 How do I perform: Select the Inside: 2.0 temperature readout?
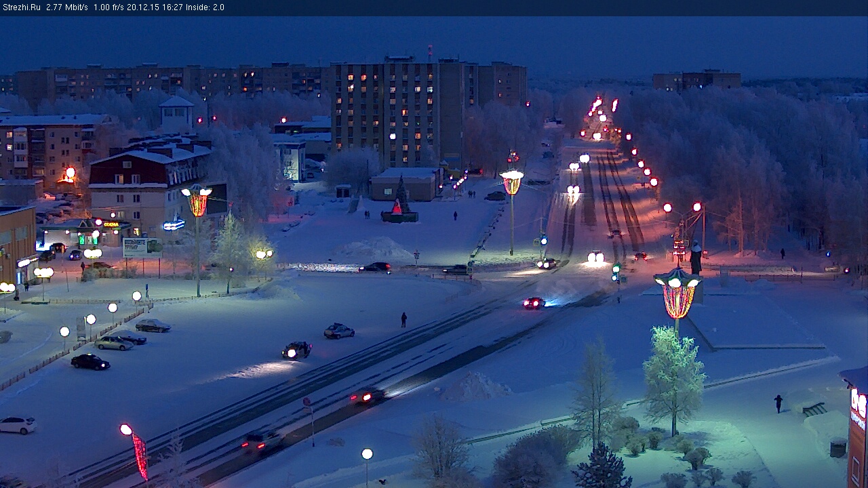click(205, 7)
